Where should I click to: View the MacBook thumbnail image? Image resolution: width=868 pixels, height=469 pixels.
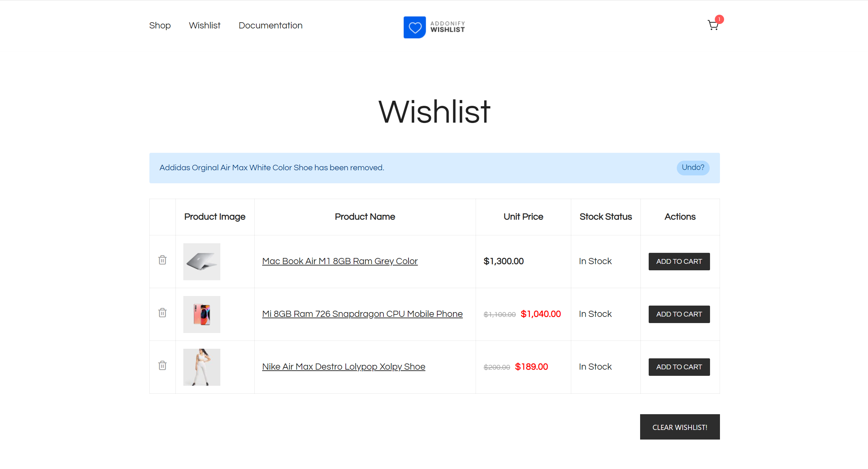202,262
